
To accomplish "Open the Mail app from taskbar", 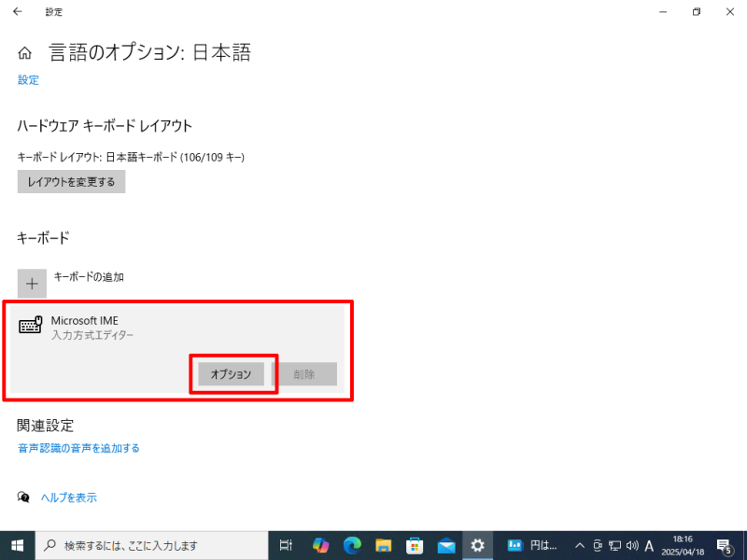I will (446, 546).
